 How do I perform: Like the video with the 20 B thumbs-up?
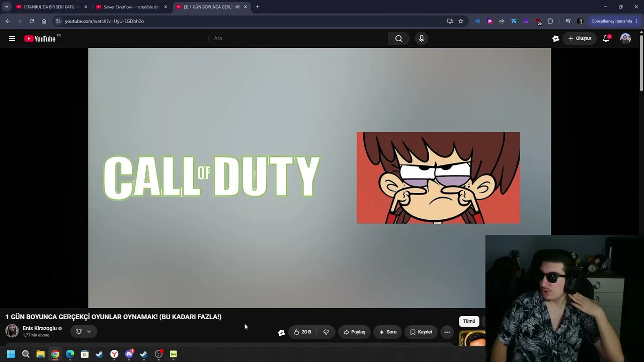pyautogui.click(x=302, y=332)
